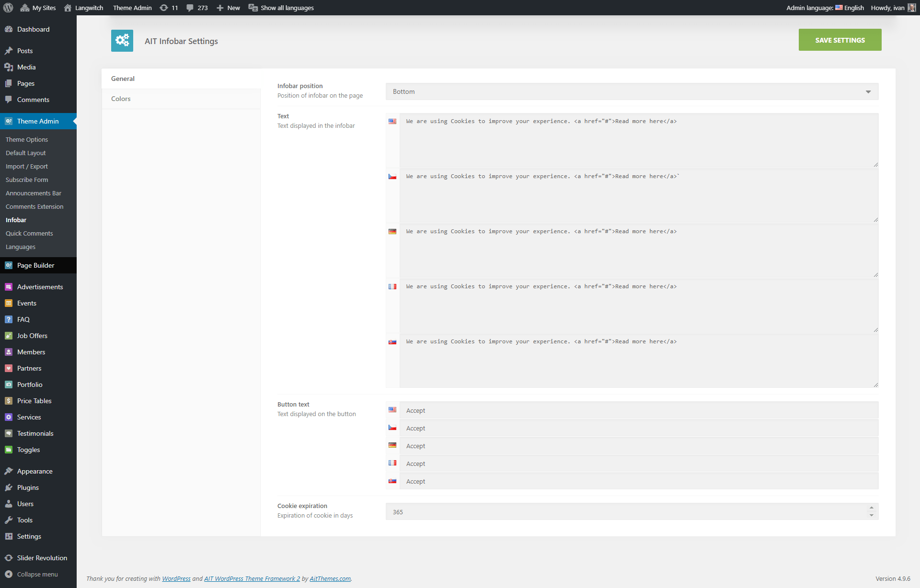Open the Langwitch site home link

click(x=83, y=8)
